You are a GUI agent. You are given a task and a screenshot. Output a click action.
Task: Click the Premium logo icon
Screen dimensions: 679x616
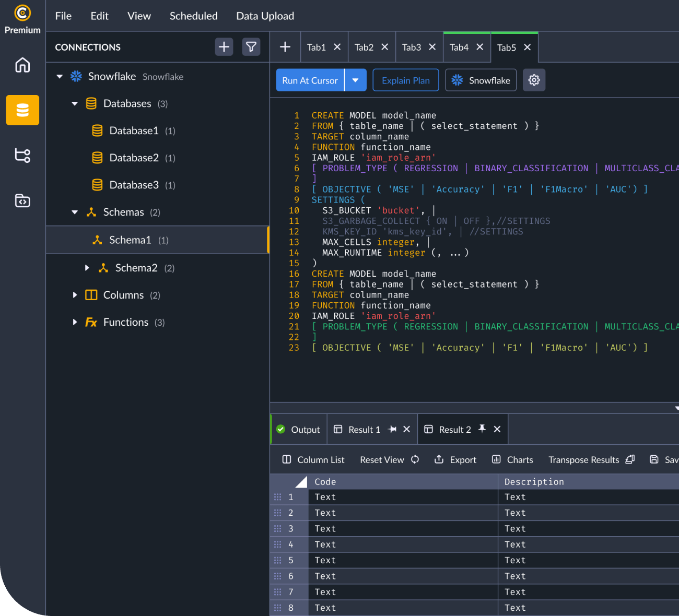pos(22,13)
